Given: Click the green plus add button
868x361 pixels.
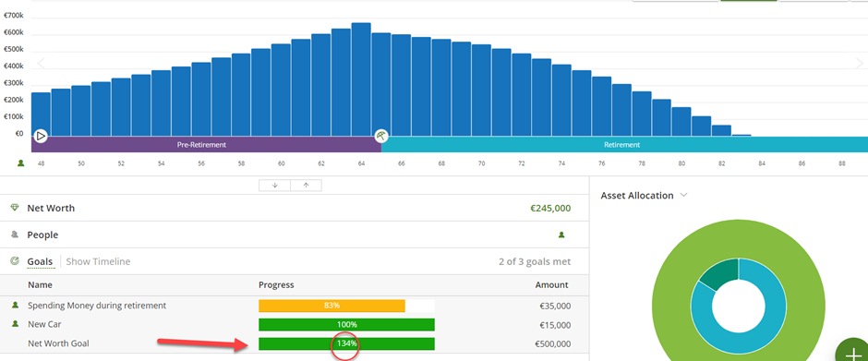Looking at the screenshot, I should [x=853, y=354].
